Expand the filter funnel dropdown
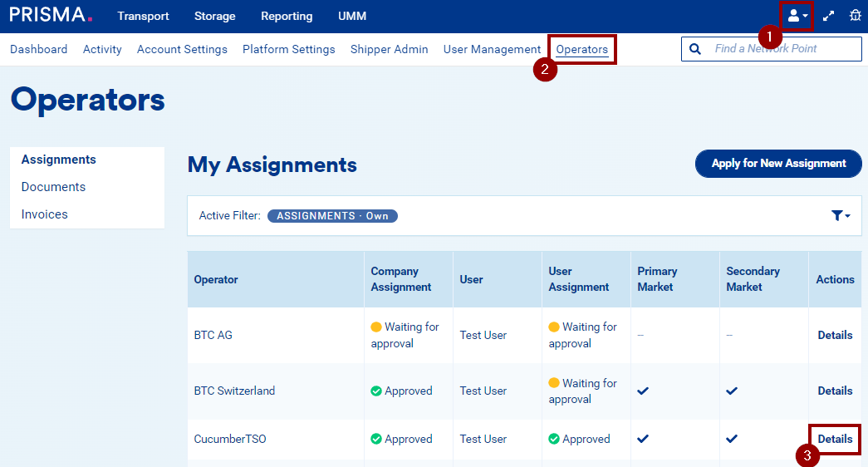This screenshot has width=868, height=467. point(841,216)
